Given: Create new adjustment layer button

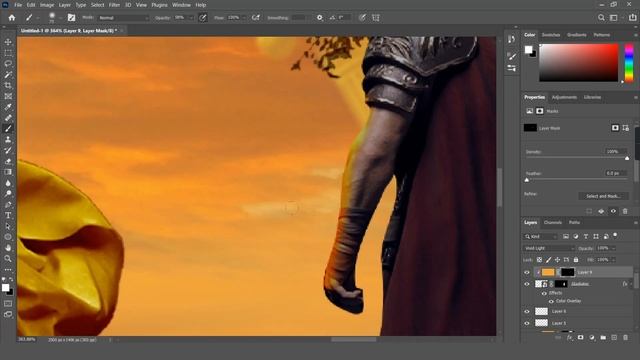Looking at the screenshot, I should 592,338.
